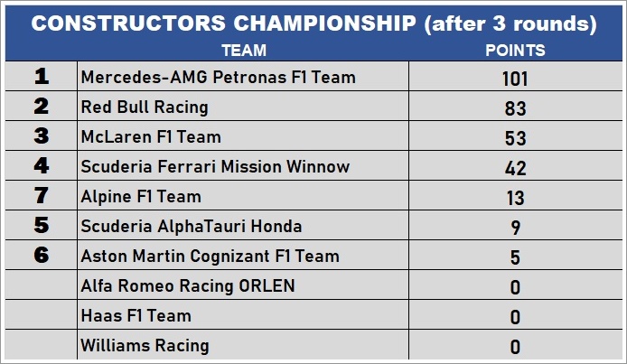The width and height of the screenshot is (627, 364).
Task: Select the 83 points cell
Action: pyautogui.click(x=515, y=108)
